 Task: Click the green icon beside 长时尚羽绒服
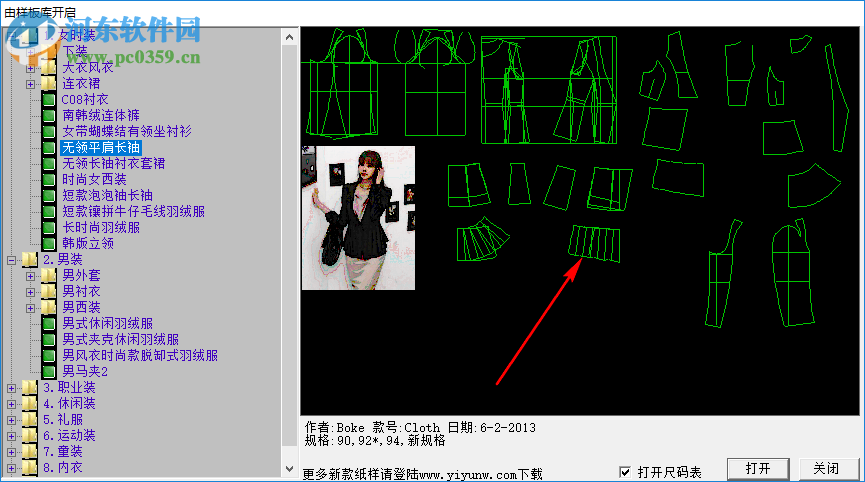pos(49,228)
